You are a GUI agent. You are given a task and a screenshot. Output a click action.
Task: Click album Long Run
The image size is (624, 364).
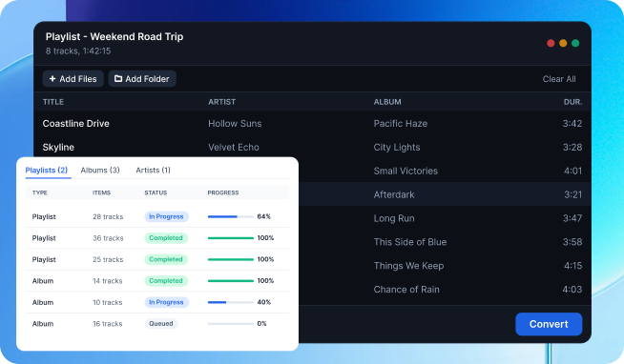[394, 218]
